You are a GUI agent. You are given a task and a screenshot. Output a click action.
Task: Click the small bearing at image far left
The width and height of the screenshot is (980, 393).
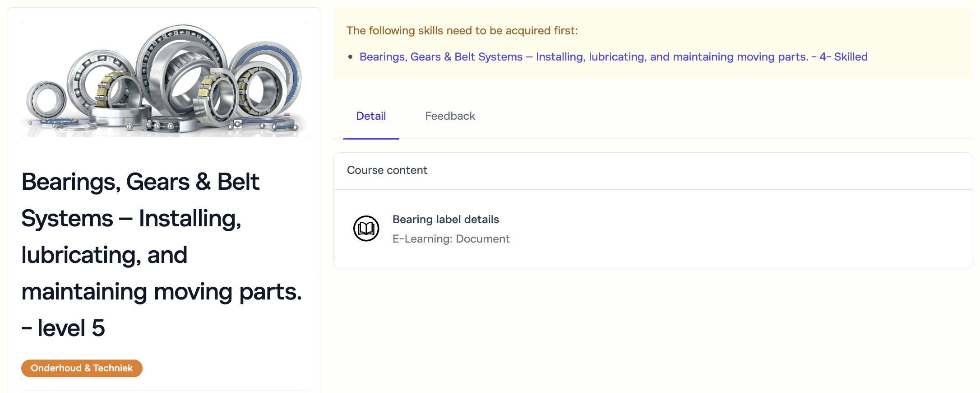pyautogui.click(x=46, y=100)
